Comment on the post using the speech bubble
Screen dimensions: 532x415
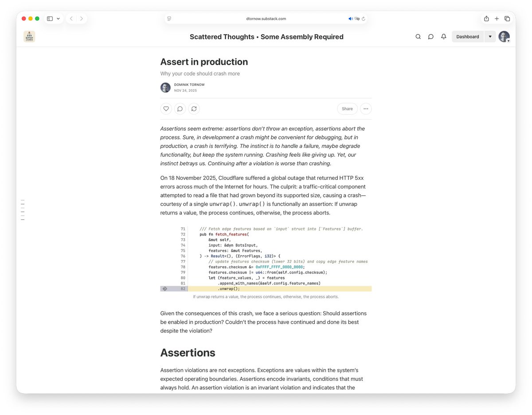coord(180,109)
